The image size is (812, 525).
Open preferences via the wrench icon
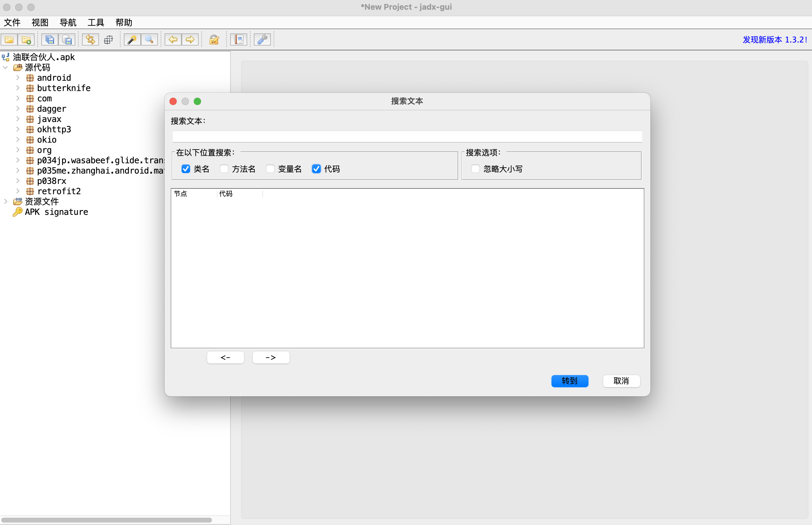click(262, 39)
